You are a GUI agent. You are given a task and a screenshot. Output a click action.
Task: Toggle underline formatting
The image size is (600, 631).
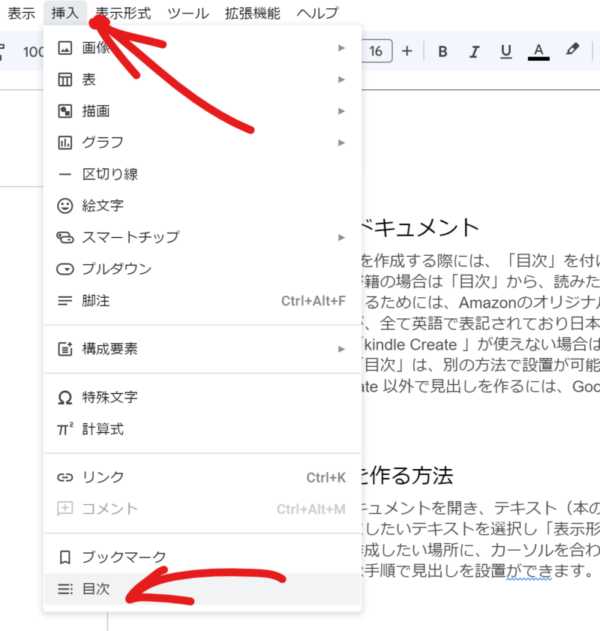[506, 51]
